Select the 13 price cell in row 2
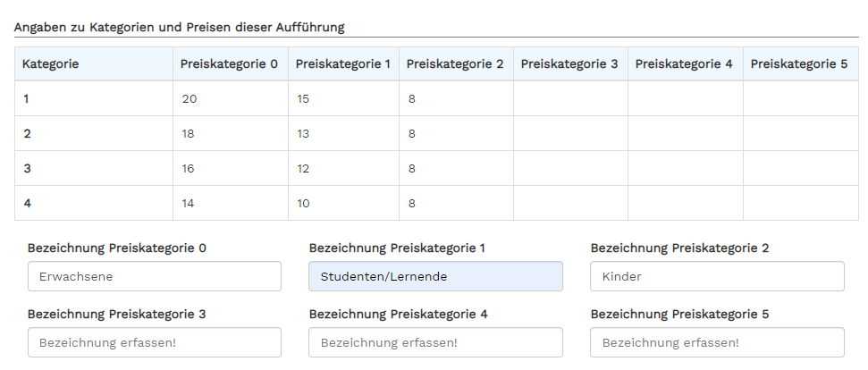The width and height of the screenshot is (868, 370). tap(344, 134)
